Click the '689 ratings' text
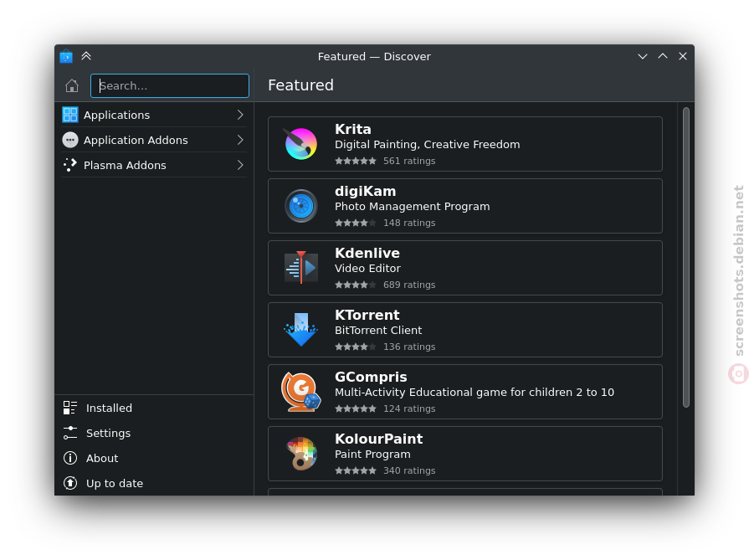This screenshot has width=749, height=560. (x=409, y=285)
